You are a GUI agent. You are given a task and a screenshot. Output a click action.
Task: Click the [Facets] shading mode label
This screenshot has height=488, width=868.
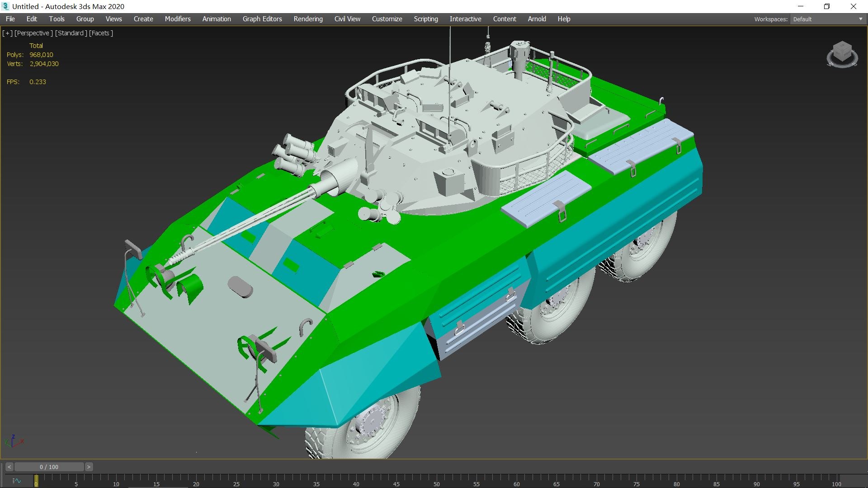(101, 33)
